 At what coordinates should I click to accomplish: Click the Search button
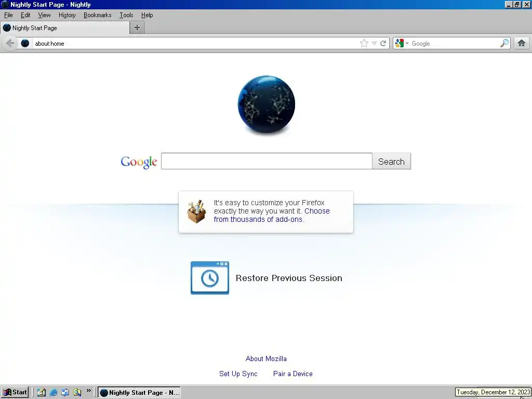coord(392,161)
